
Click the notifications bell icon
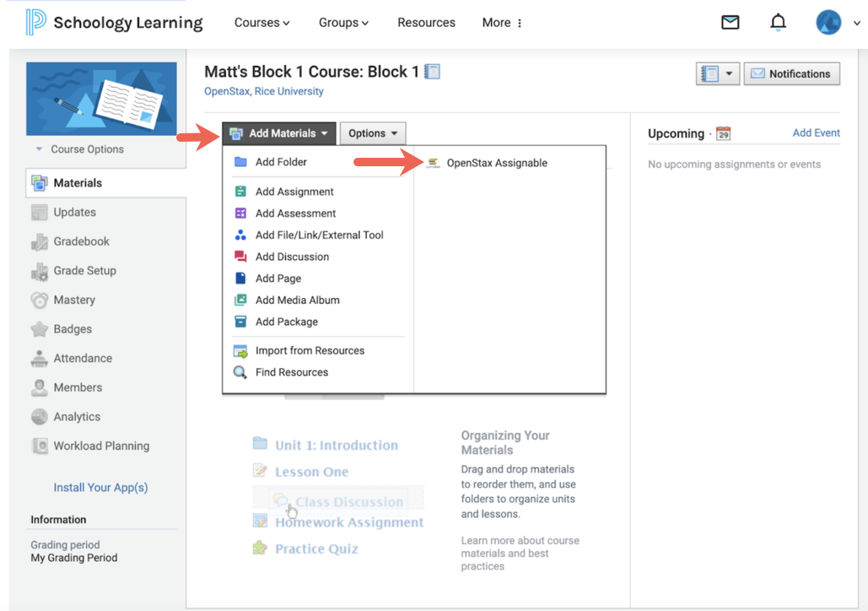(778, 22)
